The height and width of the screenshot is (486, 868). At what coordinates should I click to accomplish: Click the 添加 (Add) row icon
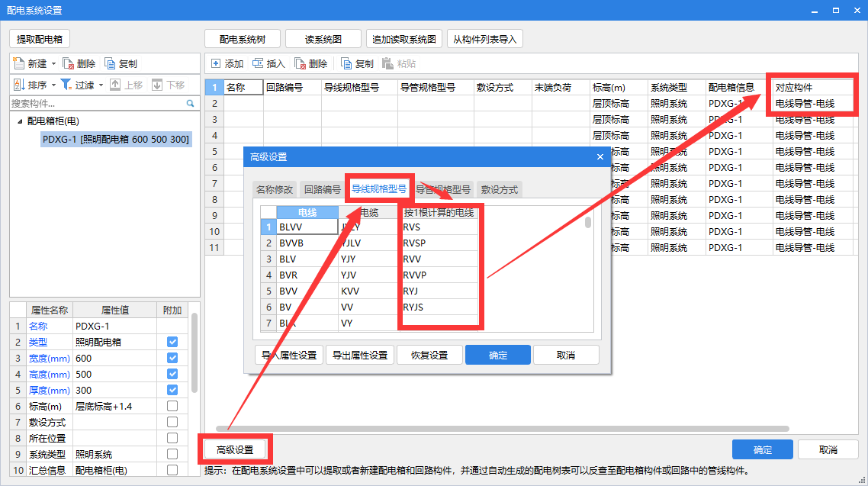(216, 64)
